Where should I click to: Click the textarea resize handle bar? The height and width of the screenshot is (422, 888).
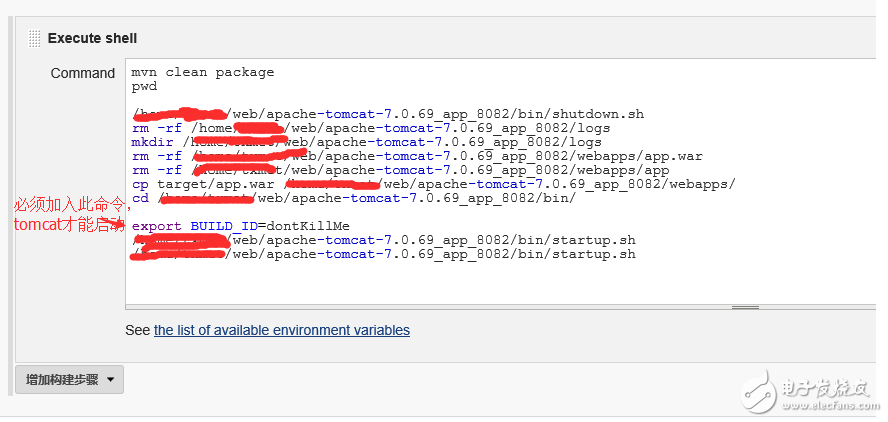pos(745,307)
